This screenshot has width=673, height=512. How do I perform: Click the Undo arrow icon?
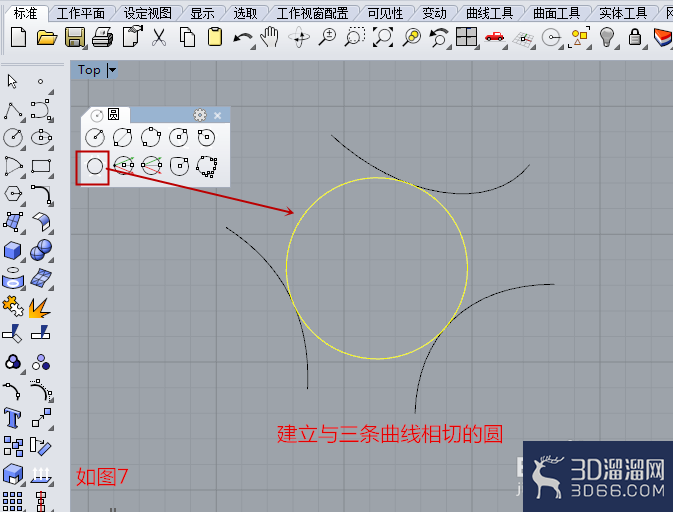tap(243, 39)
